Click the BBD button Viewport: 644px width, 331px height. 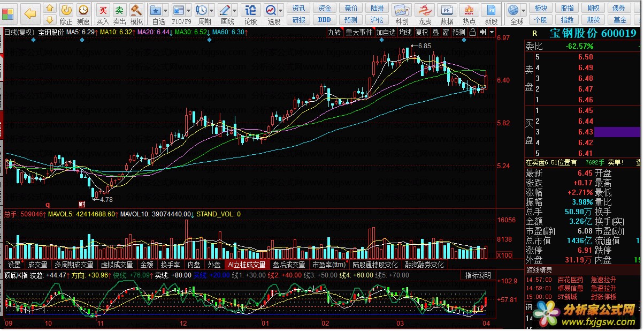coord(324,20)
